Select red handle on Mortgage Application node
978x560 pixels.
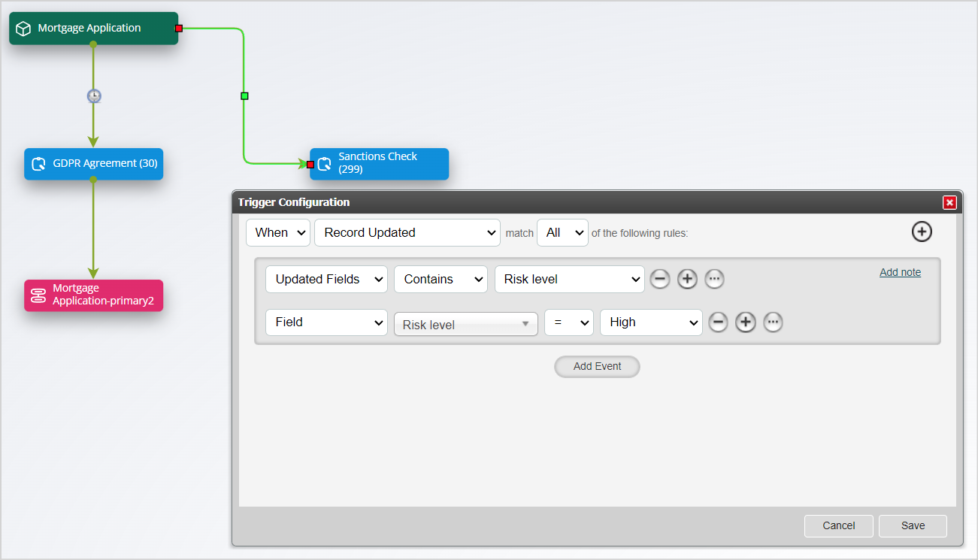pyautogui.click(x=179, y=29)
